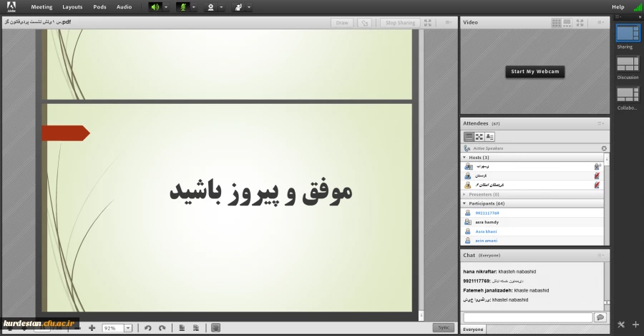Image resolution: width=644 pixels, height=336 pixels.
Task: Close the Active Speakers bar
Action: pyautogui.click(x=604, y=148)
